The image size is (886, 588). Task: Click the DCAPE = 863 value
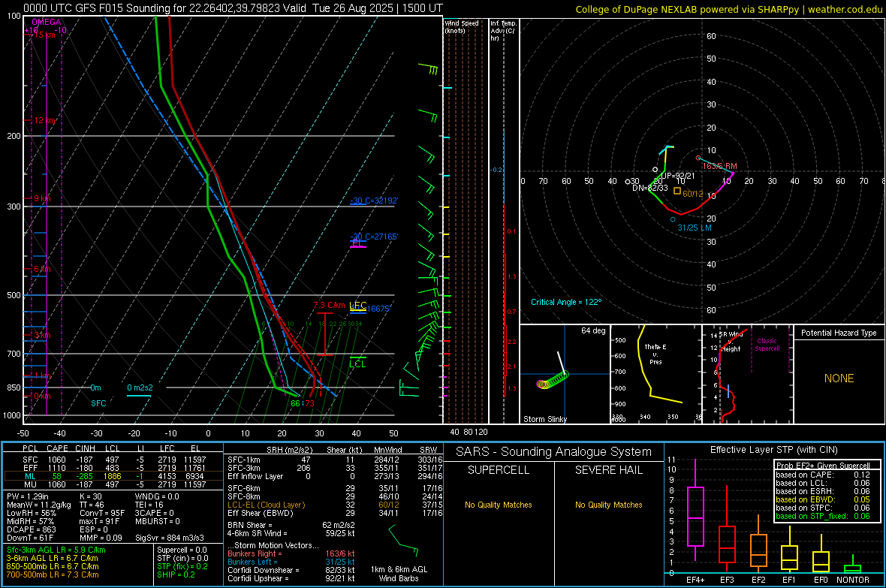click(x=31, y=529)
